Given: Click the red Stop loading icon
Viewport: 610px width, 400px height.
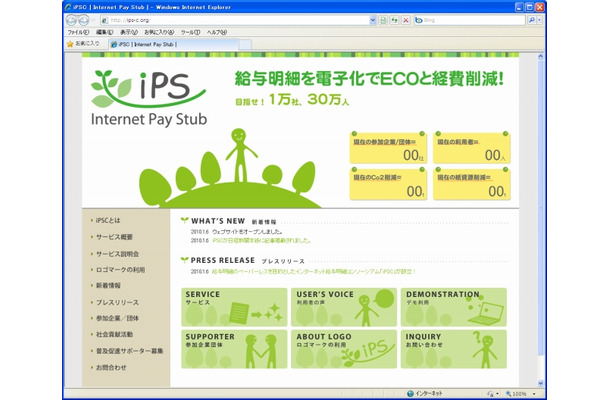Looking at the screenshot, I should pyautogui.click(x=406, y=20).
